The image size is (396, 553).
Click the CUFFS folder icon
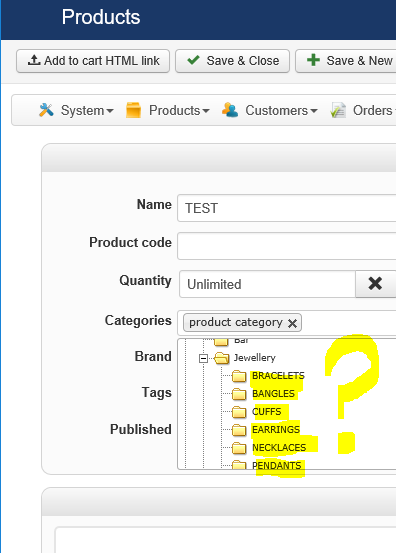point(239,412)
